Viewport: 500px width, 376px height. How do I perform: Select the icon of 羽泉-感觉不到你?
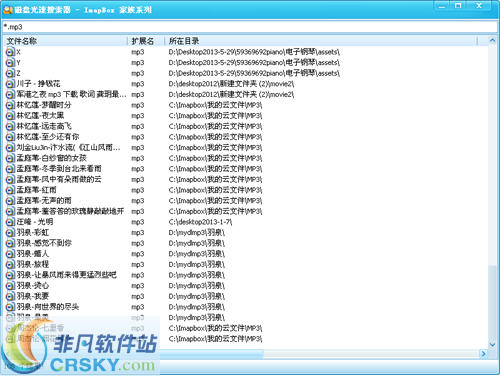tap(10, 243)
